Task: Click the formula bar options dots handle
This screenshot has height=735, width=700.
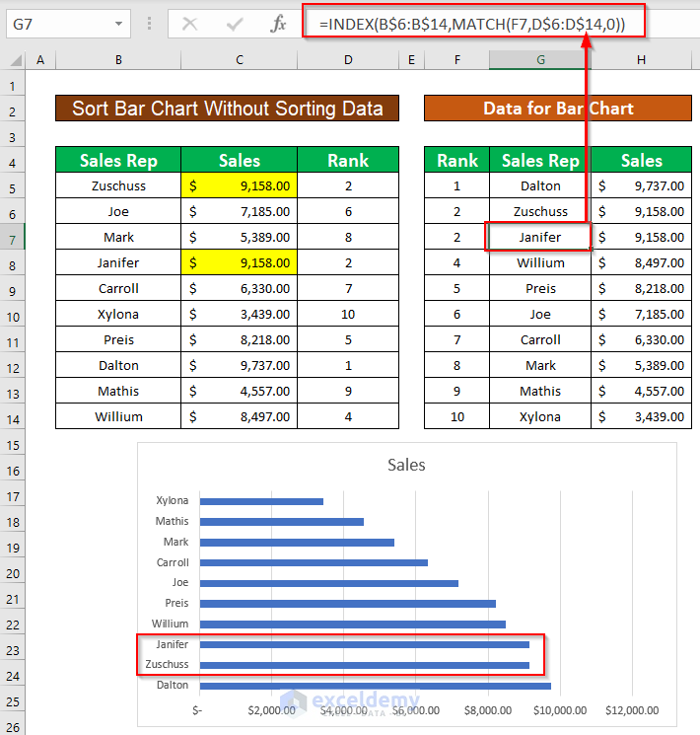Action: coord(149,24)
